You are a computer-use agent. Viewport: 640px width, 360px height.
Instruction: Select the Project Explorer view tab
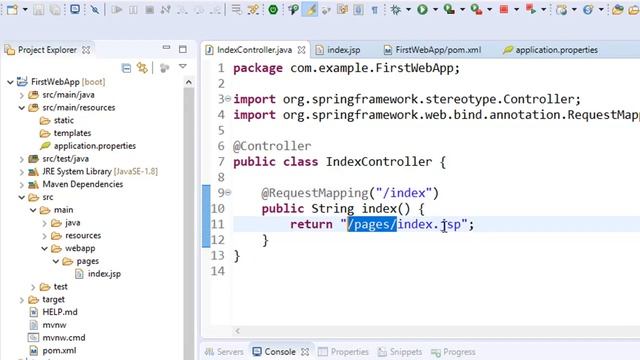click(47, 50)
